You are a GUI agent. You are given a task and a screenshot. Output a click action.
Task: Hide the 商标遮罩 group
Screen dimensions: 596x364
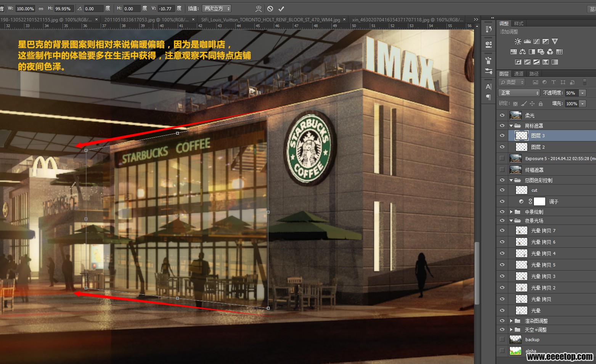502,125
